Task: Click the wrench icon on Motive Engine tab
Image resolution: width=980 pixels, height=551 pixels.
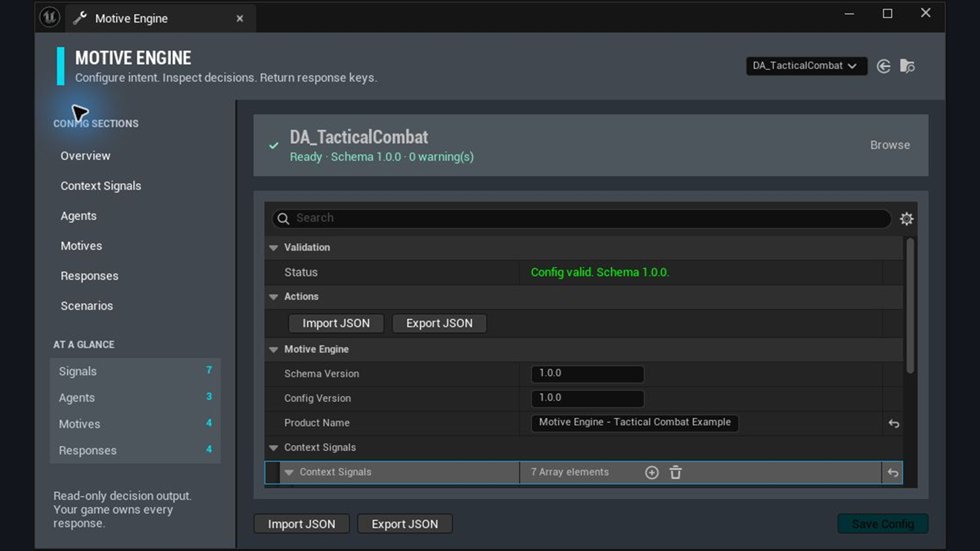Action: [80, 18]
